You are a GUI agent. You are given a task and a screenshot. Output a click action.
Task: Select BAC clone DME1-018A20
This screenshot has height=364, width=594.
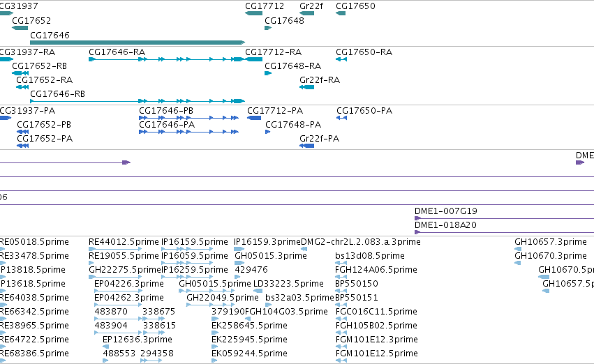click(x=445, y=225)
